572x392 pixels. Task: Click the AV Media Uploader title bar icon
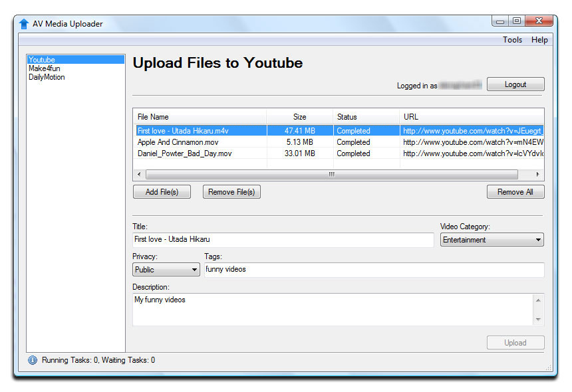tap(24, 24)
